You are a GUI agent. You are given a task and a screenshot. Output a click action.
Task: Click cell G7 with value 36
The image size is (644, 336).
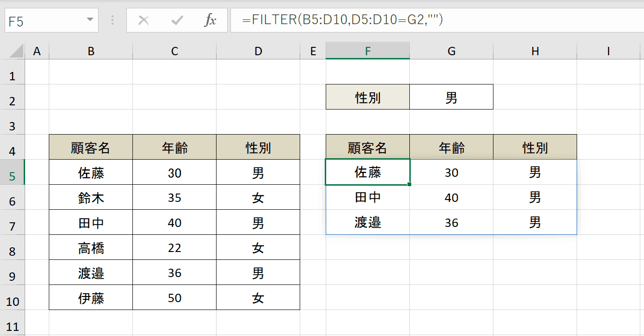[452, 222]
